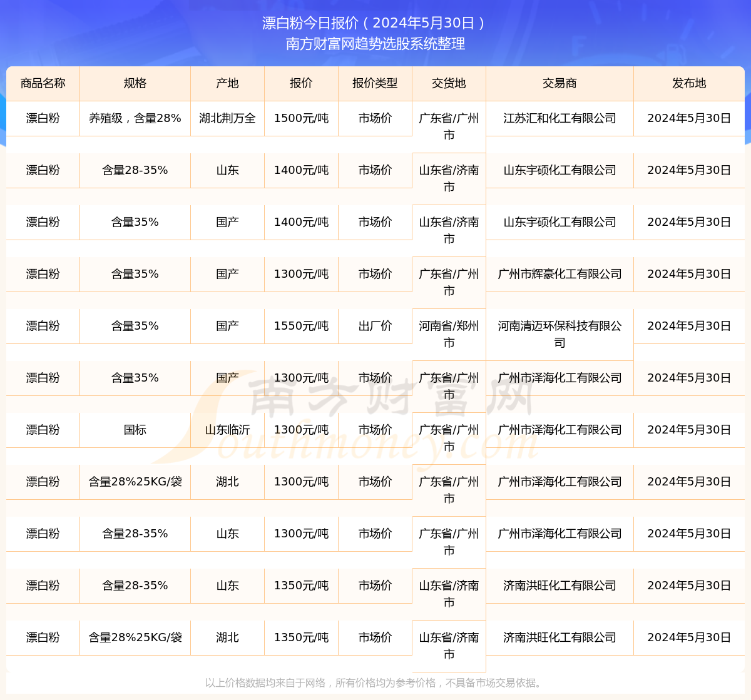This screenshot has width=751, height=700.
Task: Select the 湖北荆万全 origin cell
Action: 227,118
